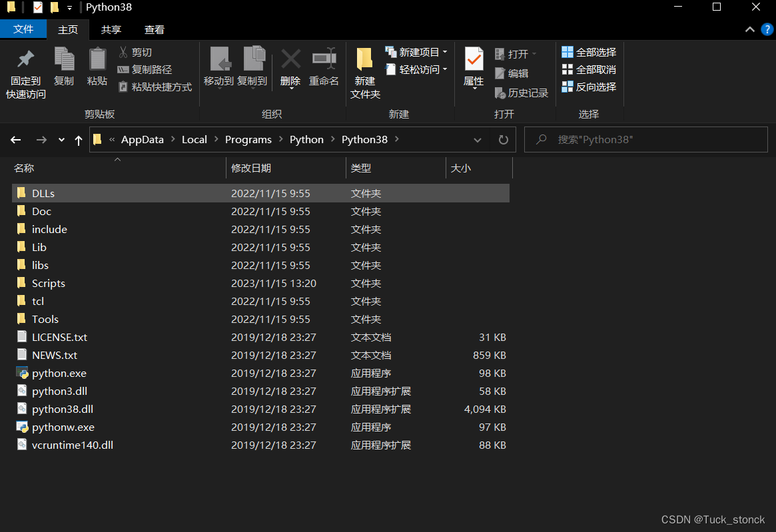
Task: Click Copy path (复制路径)
Action: click(x=145, y=70)
